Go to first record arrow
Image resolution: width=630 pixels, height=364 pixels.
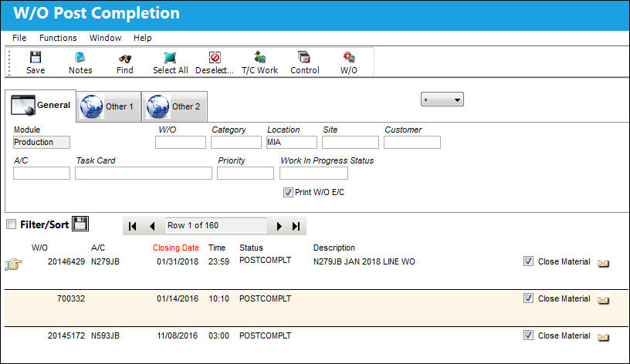click(x=132, y=226)
